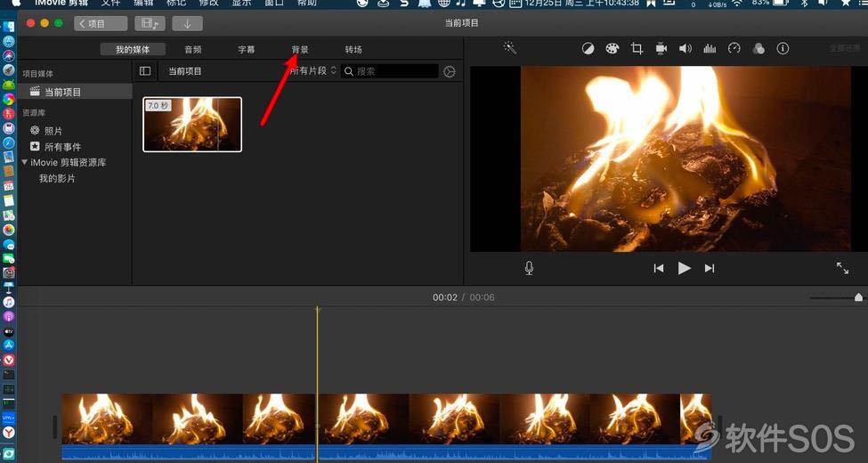This screenshot has width=868, height=463.
Task: Open the color balance tool
Action: [x=588, y=49]
